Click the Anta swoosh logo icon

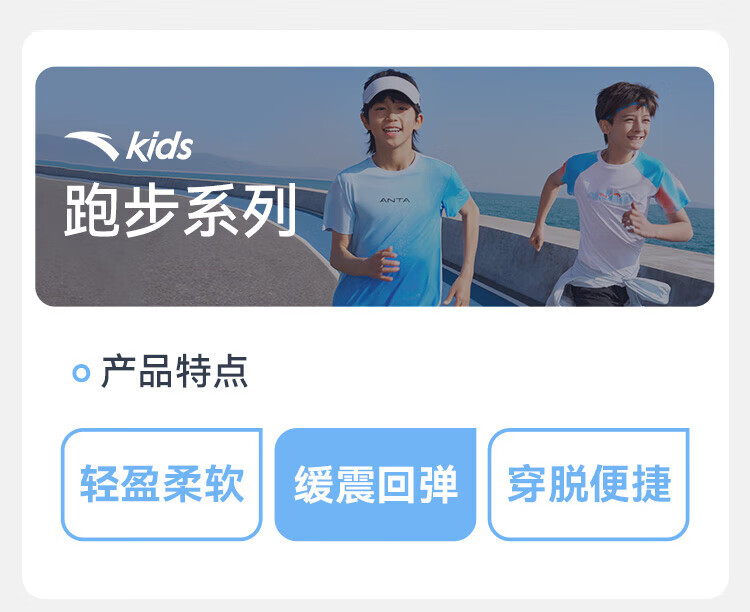click(x=92, y=145)
